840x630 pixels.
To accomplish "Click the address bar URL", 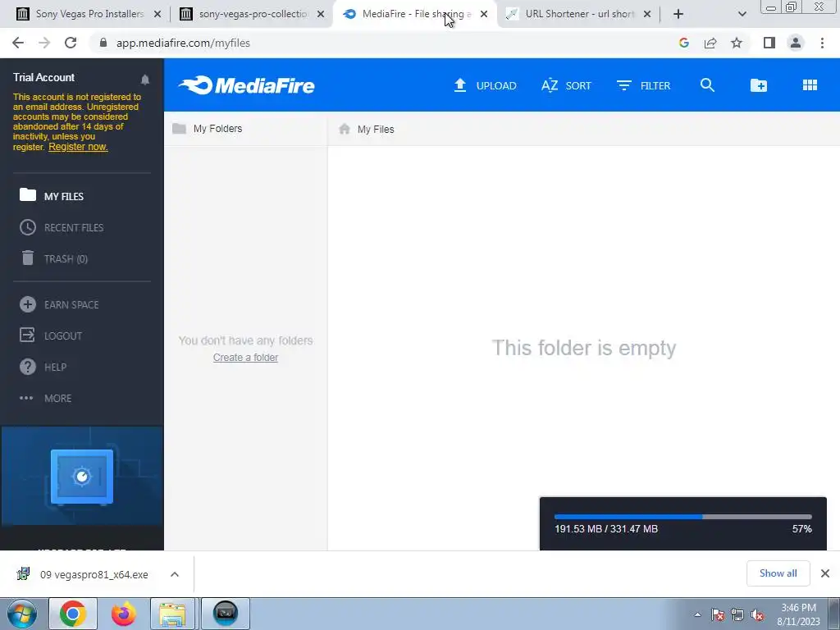I will click(183, 43).
